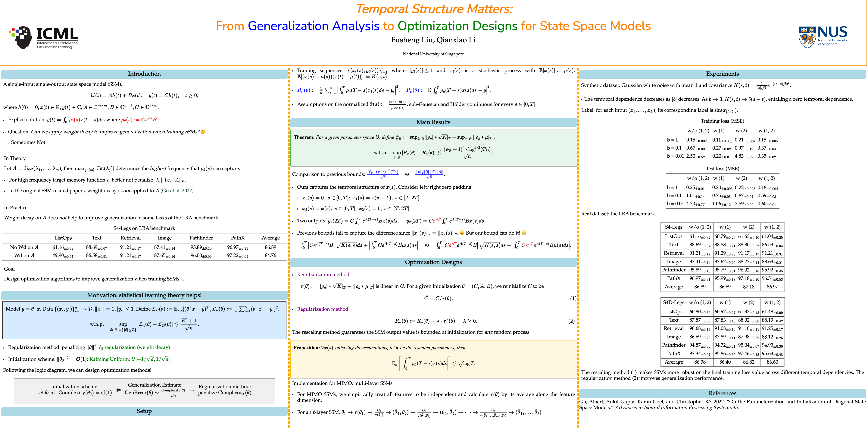Viewport: 868px width, 430px height.
Task: Click the grinning emoji after 'our bound can do it'
Action: point(524,233)
